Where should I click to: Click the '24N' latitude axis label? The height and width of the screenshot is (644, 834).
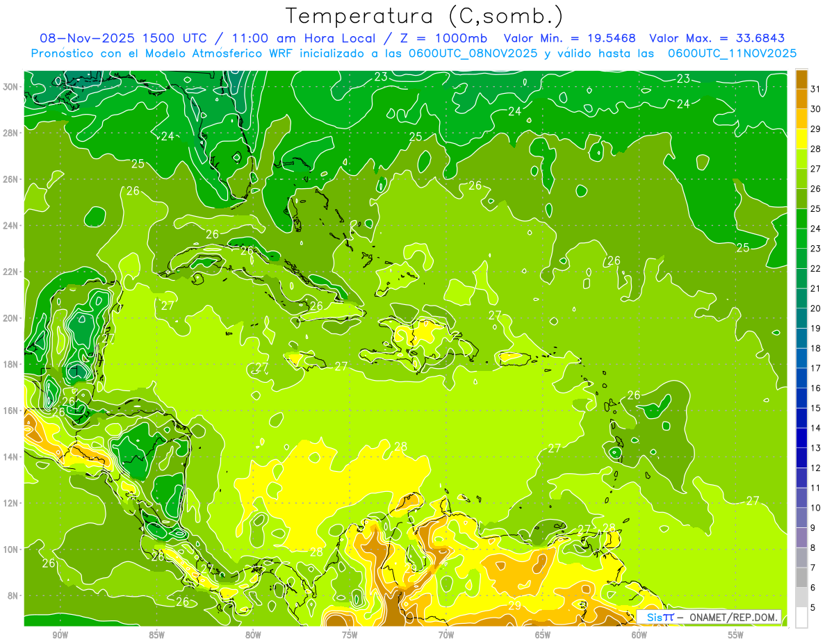(11, 226)
